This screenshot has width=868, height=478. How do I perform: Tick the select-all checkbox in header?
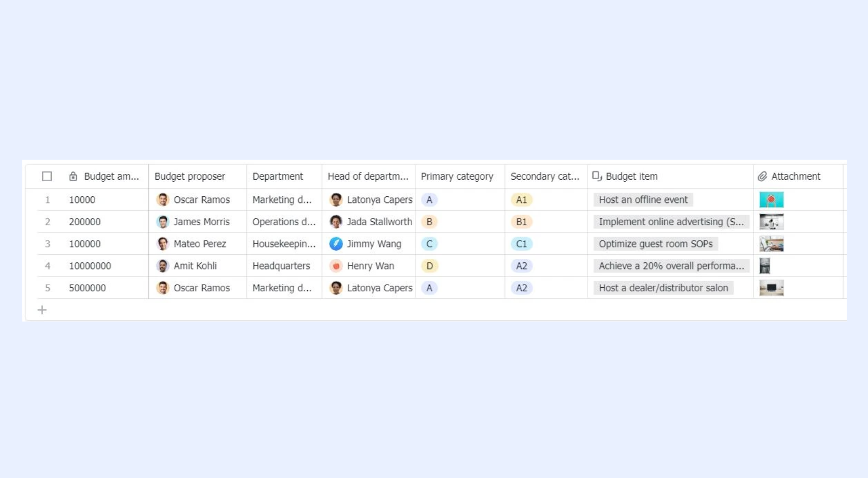[47, 176]
